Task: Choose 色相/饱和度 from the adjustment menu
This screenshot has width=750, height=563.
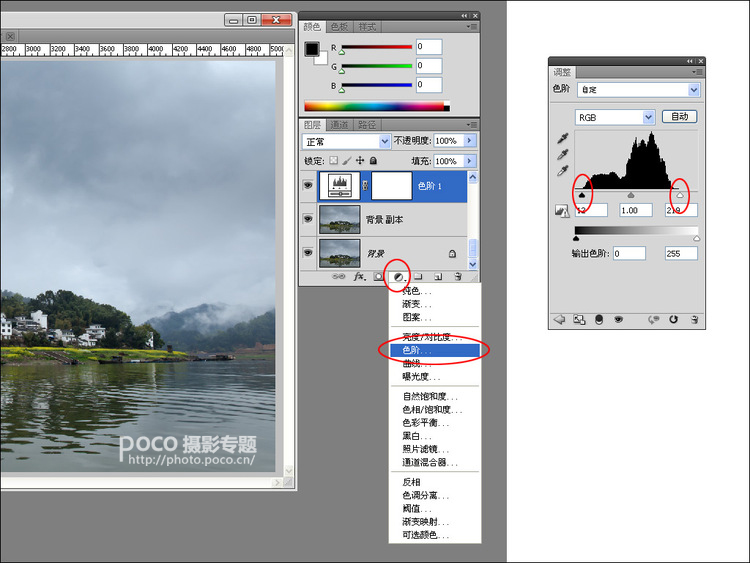Action: 435,409
